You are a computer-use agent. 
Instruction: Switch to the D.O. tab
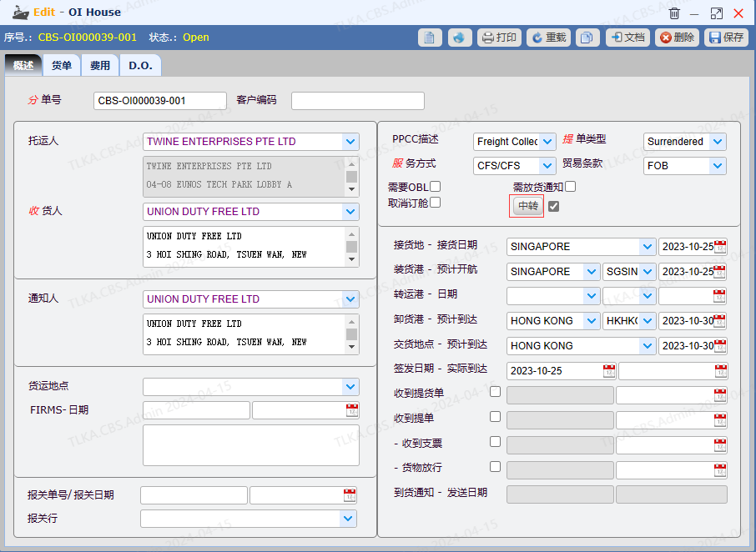[x=140, y=66]
